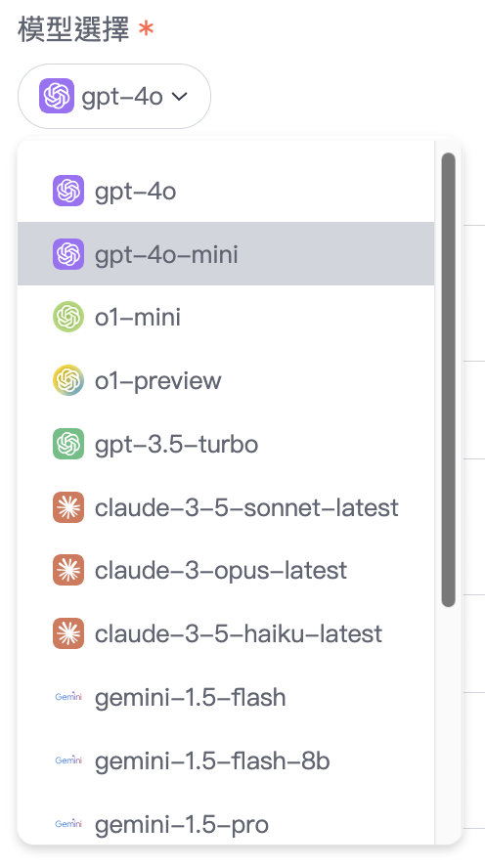Click the purple OpenAI icon beside gpt-4o option
This screenshot has height=868, width=485.
[x=68, y=191]
